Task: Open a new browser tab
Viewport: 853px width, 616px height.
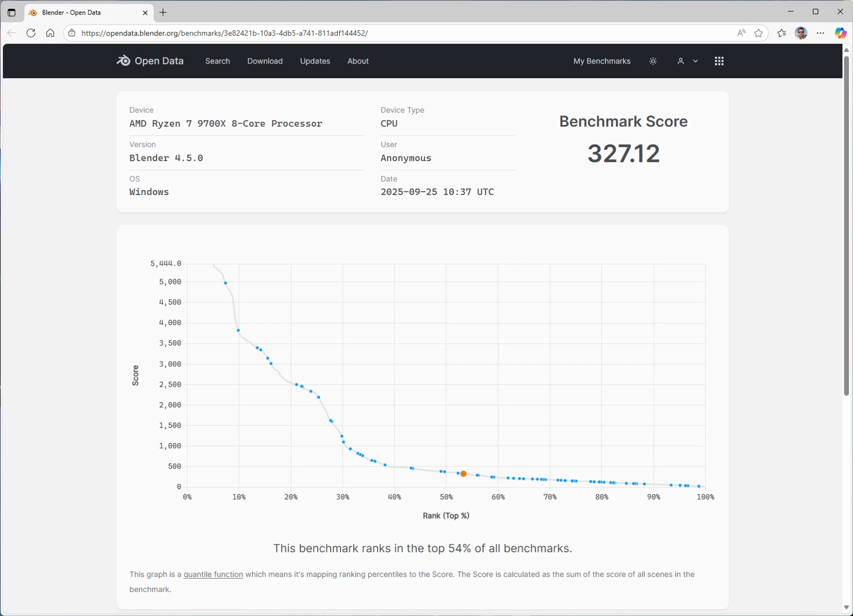Action: pos(163,12)
